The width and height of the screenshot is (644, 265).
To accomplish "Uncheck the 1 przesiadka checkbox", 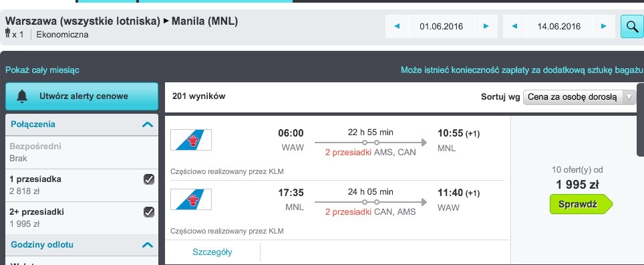I will tap(149, 179).
